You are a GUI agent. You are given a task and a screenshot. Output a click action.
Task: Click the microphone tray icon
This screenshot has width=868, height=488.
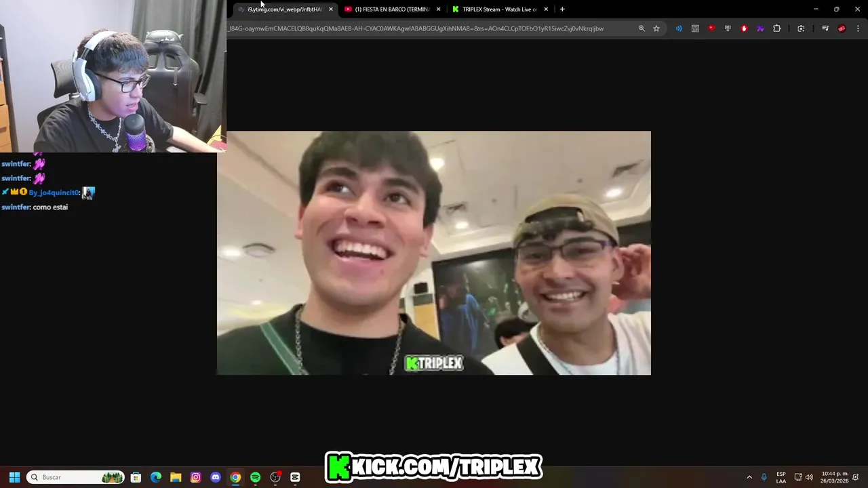coord(764,477)
